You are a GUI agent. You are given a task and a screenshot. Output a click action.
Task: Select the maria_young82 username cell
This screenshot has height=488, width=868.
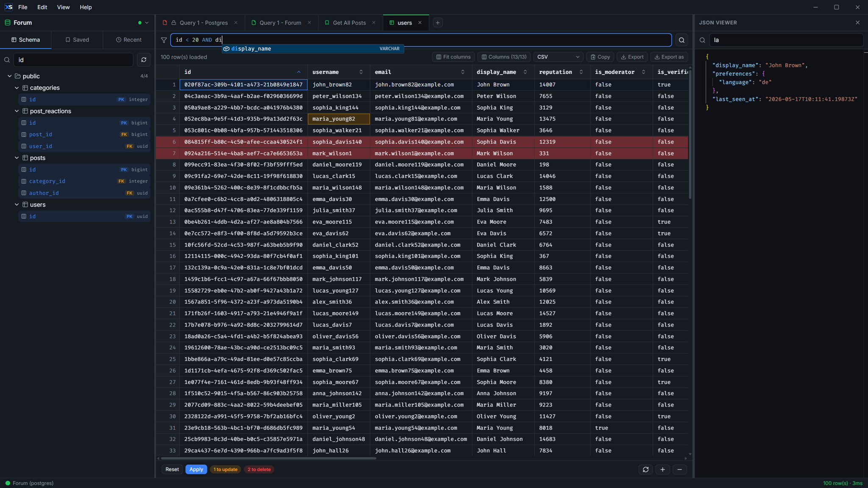(x=339, y=119)
